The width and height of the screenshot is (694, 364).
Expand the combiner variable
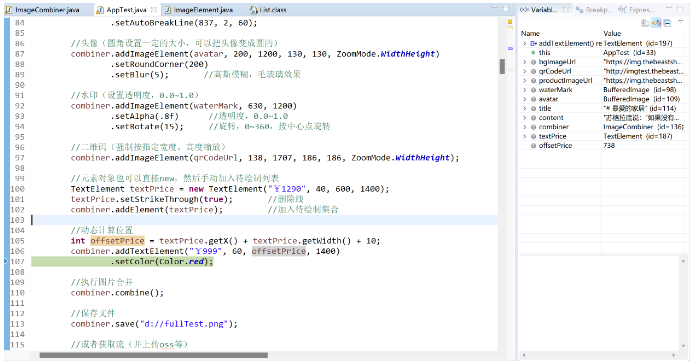pos(524,127)
